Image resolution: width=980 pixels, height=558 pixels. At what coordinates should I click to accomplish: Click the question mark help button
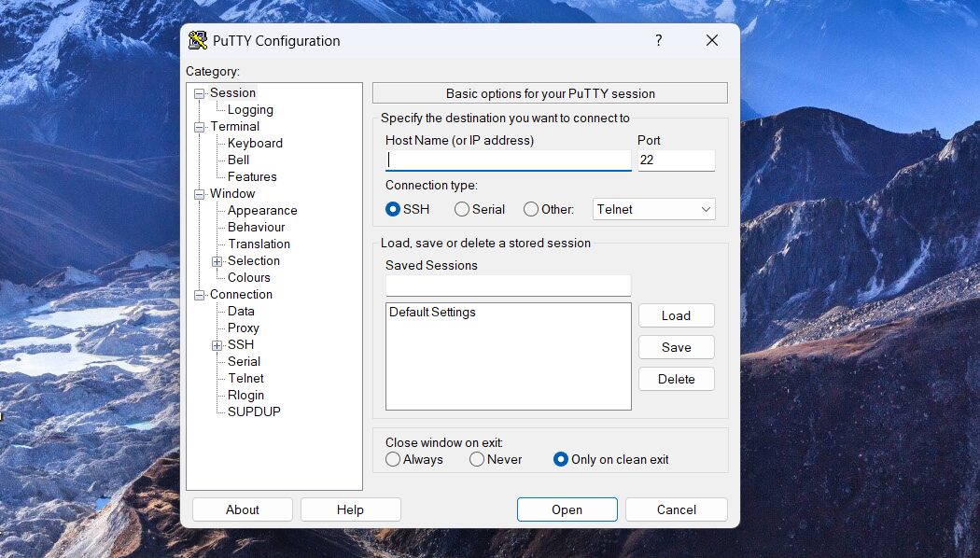[x=658, y=41]
